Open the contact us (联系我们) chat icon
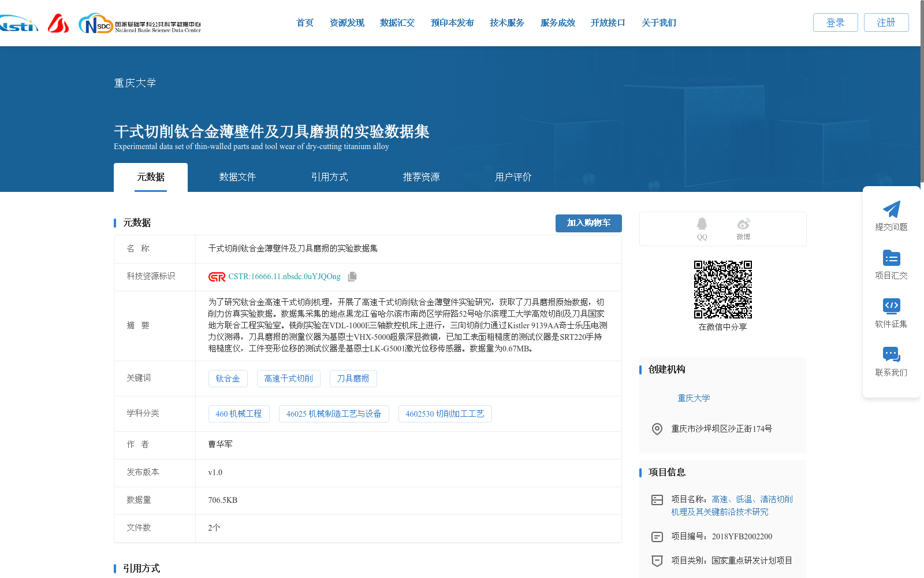Screen dimensions: 924x578 (892, 354)
